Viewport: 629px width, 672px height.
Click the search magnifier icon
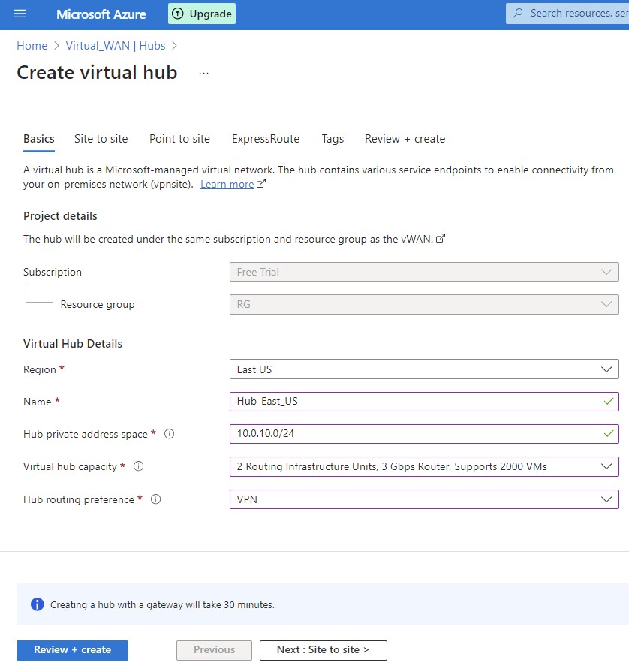click(x=518, y=14)
